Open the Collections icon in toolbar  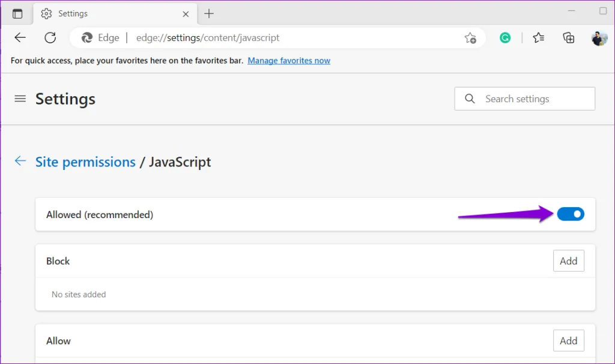568,38
